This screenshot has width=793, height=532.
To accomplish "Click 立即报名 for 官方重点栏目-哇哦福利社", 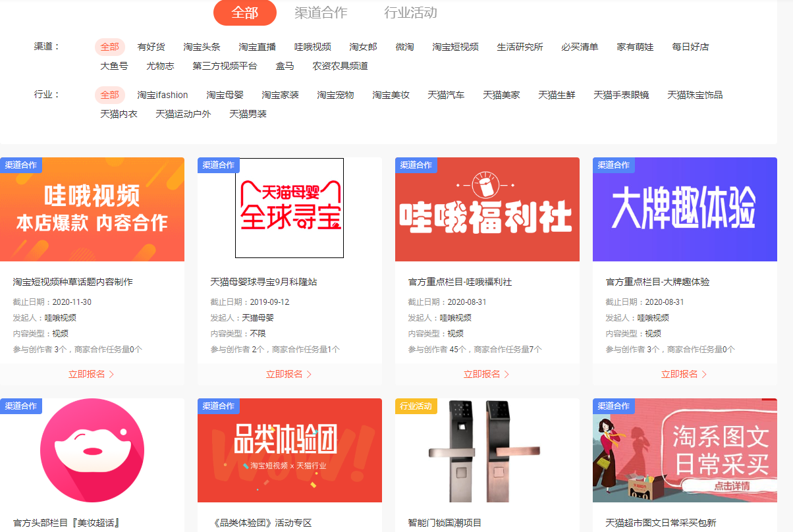I will pyautogui.click(x=487, y=374).
